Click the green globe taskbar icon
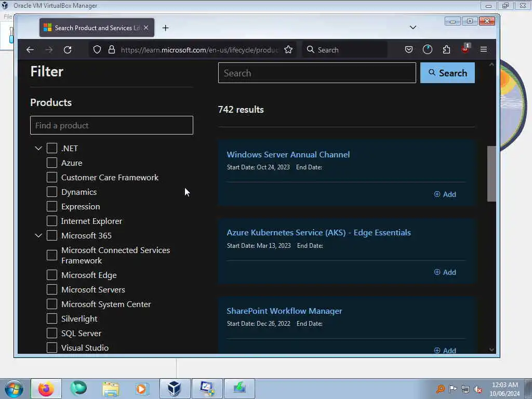The width and height of the screenshot is (532, 399). (78, 389)
